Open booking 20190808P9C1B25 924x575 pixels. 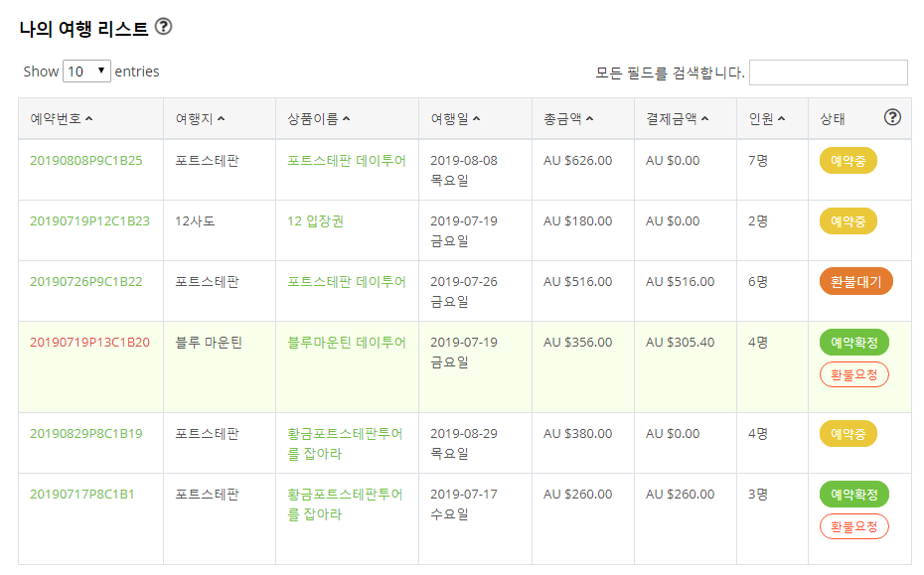pyautogui.click(x=86, y=160)
